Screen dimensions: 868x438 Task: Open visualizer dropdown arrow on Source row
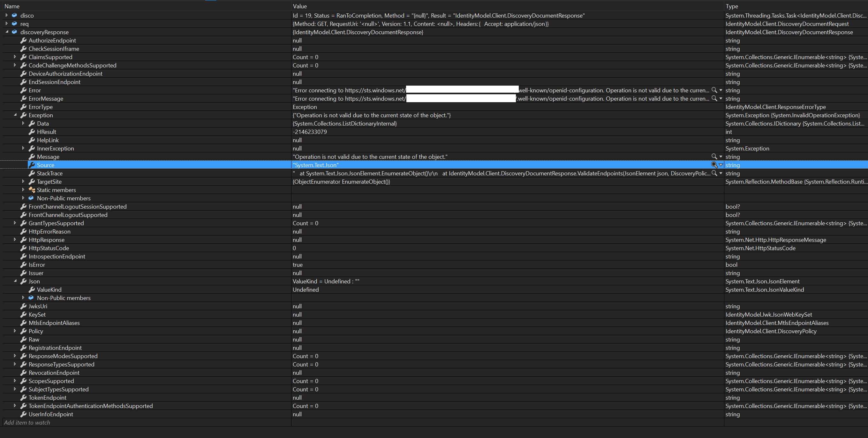[721, 165]
